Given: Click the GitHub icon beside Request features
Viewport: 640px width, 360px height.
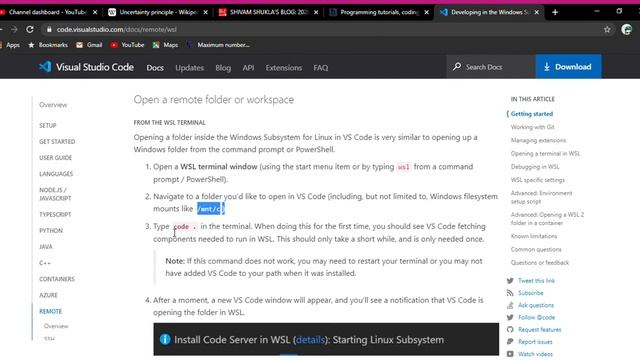Looking at the screenshot, I should 510,330.
